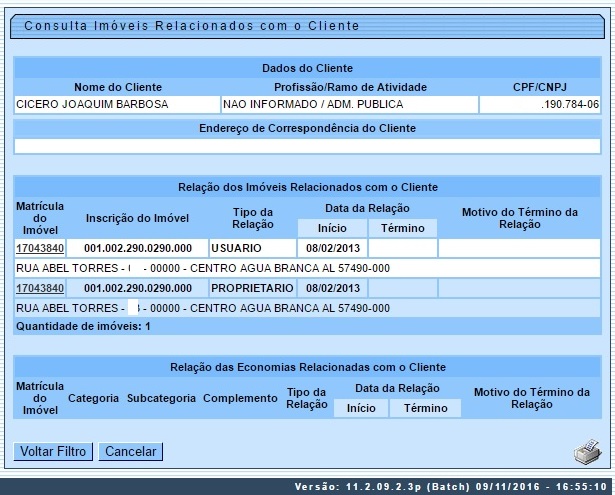Click Início header in economias table
Screen dimensions: 615x495
(361, 408)
